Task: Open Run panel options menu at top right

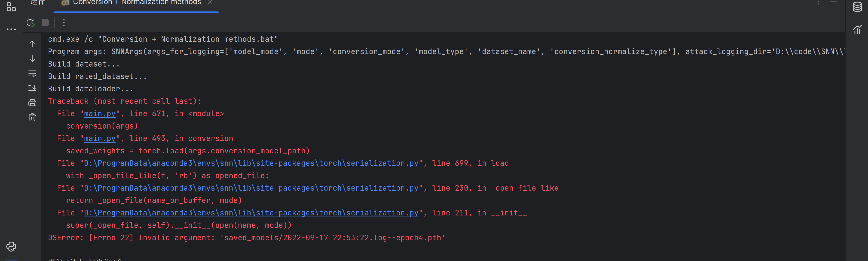Action: (x=819, y=3)
